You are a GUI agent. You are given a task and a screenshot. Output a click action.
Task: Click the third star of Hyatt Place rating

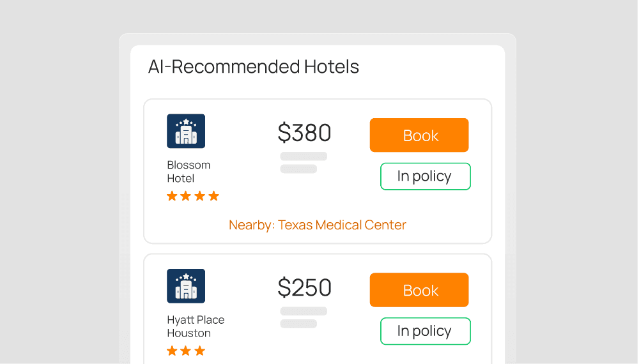pyautogui.click(x=200, y=351)
